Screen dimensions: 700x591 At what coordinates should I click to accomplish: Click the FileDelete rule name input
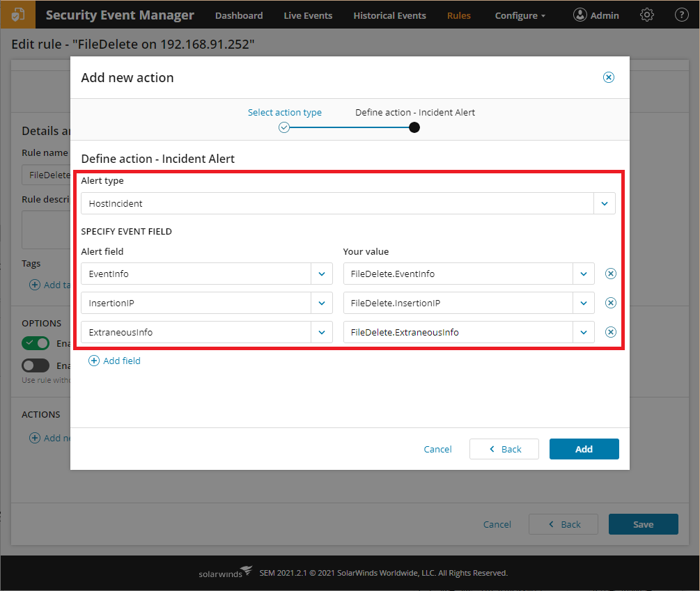(47, 175)
